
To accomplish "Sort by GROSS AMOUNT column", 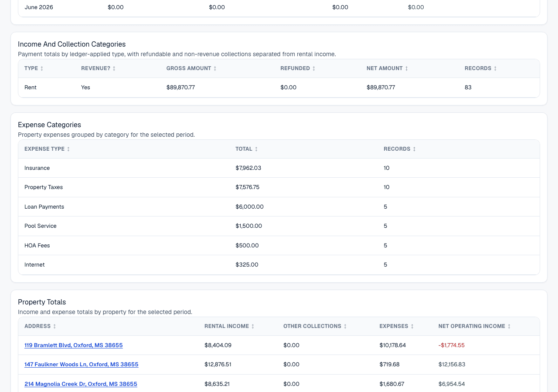I will coord(191,68).
